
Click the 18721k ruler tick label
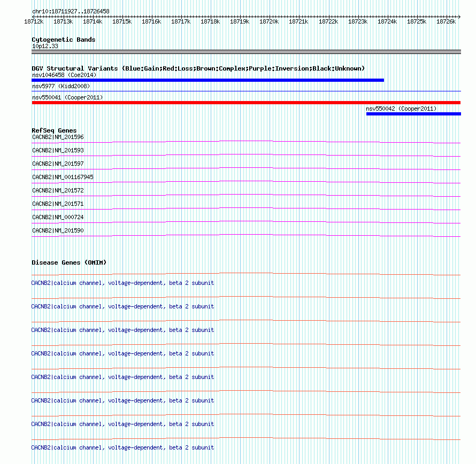click(299, 21)
